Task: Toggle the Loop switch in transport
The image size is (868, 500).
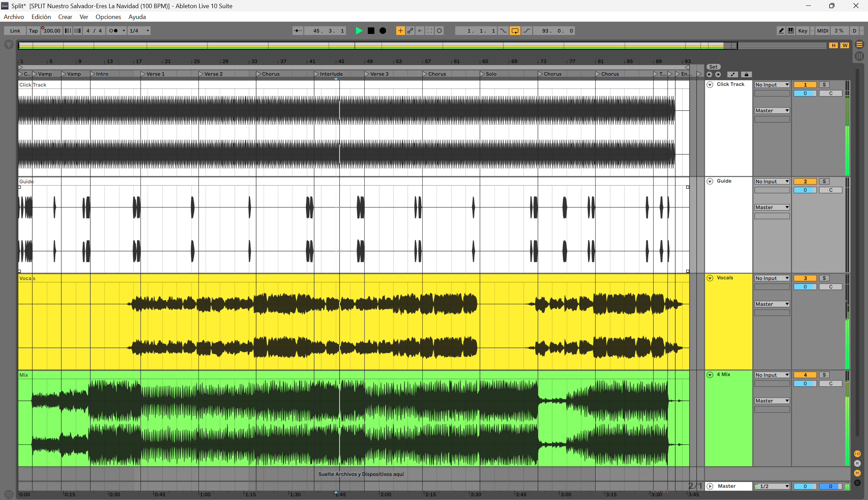Action: click(515, 31)
